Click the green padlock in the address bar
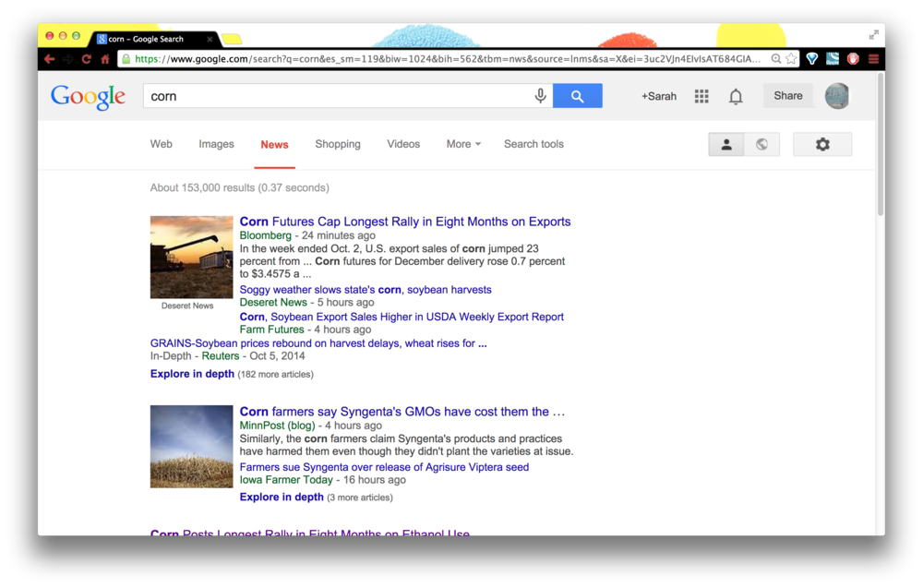Image resolution: width=923 pixels, height=588 pixels. [x=126, y=59]
